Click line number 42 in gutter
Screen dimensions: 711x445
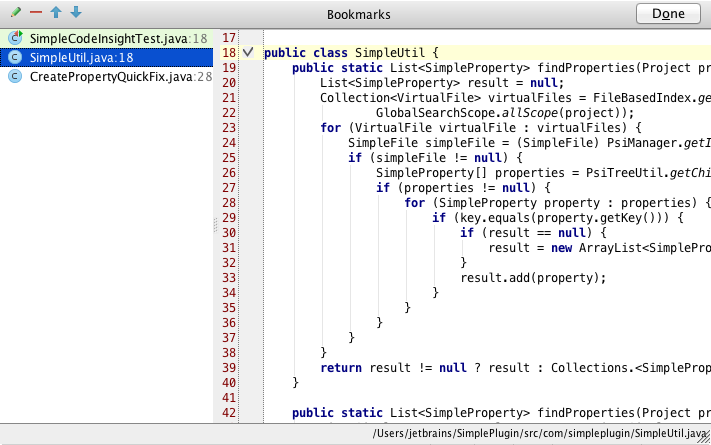pos(229,413)
